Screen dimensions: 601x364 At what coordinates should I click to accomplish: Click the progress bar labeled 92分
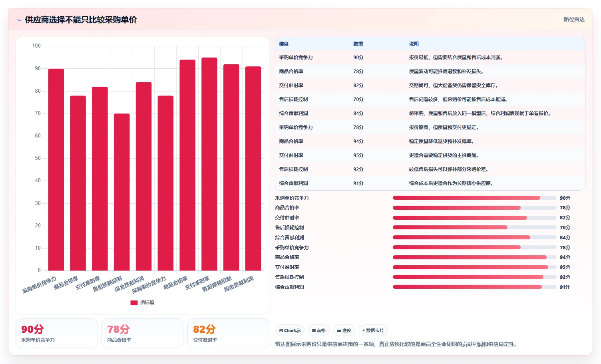click(x=475, y=277)
